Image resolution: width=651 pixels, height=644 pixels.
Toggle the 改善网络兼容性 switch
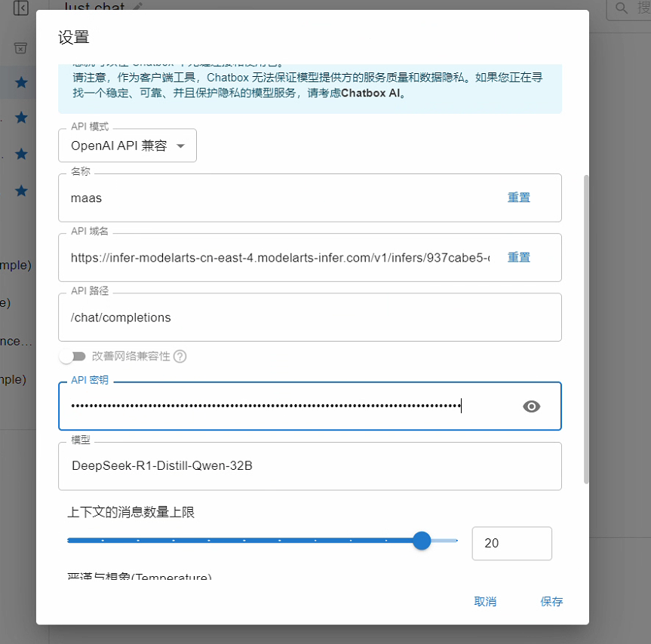(x=72, y=357)
